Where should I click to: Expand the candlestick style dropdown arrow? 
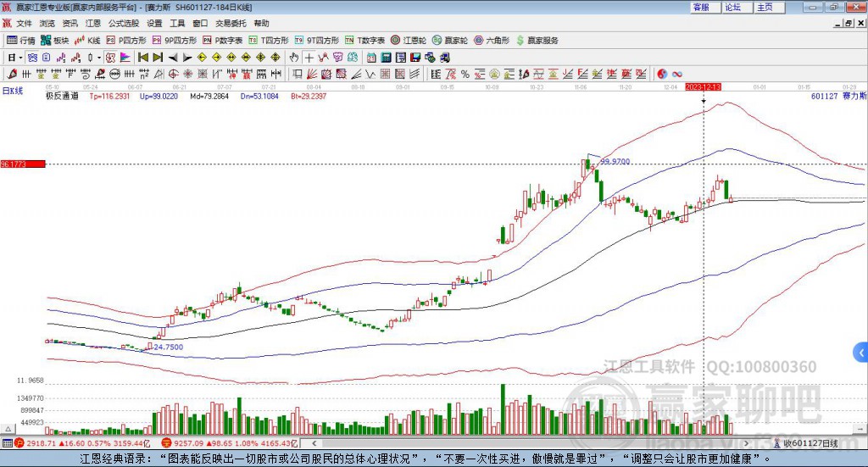(99, 58)
